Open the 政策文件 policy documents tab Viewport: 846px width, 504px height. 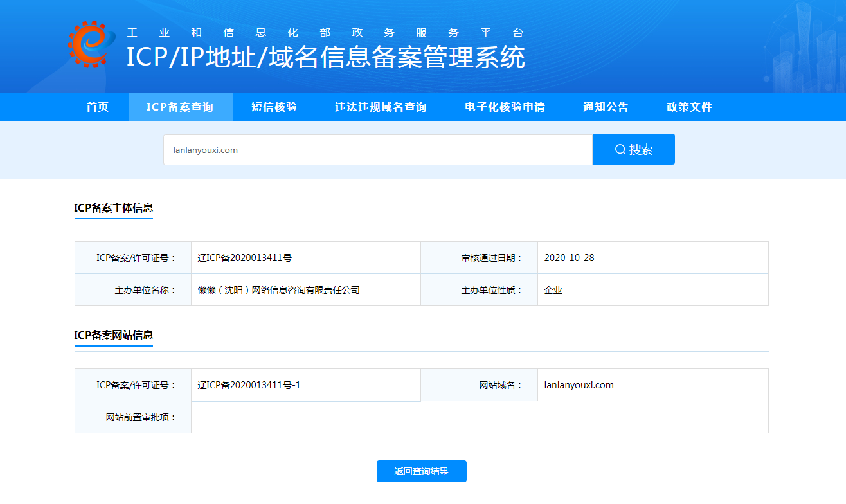(689, 107)
